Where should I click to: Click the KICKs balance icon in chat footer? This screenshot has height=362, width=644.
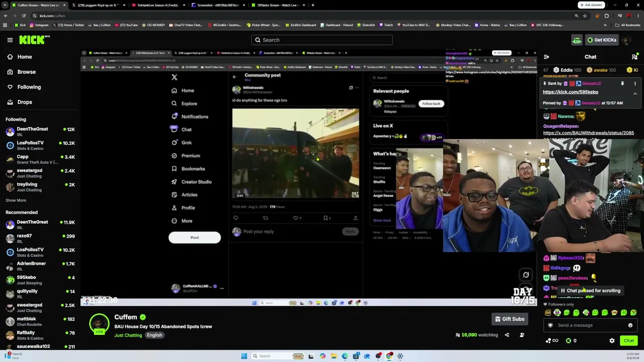(569, 341)
